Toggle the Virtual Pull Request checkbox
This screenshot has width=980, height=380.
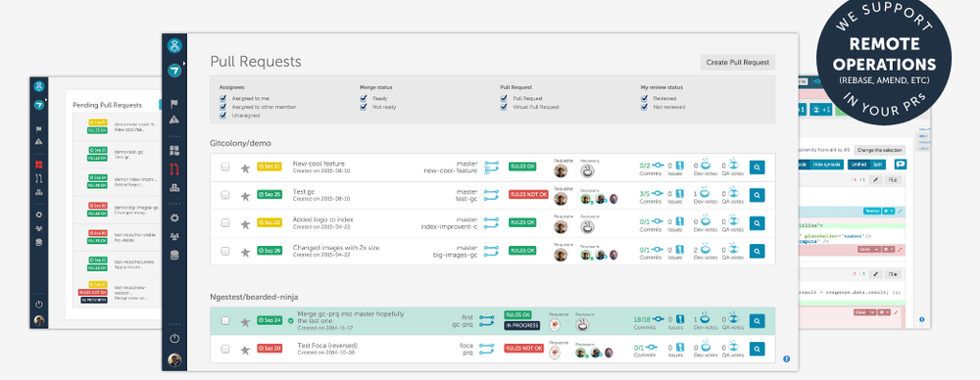504,107
